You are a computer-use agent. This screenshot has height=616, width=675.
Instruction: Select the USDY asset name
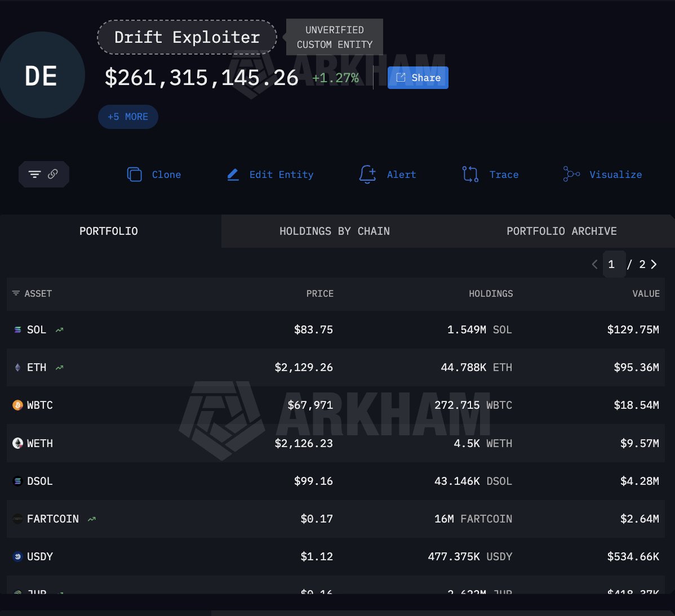coord(39,557)
